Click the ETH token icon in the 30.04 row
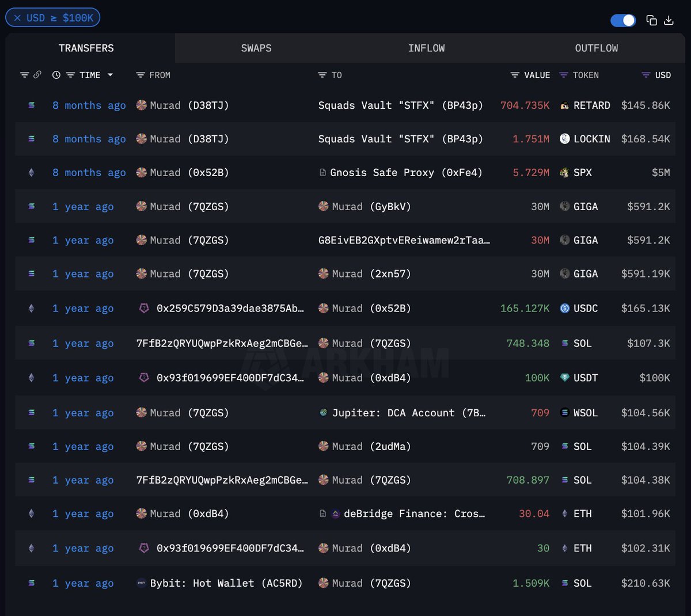 click(x=565, y=514)
